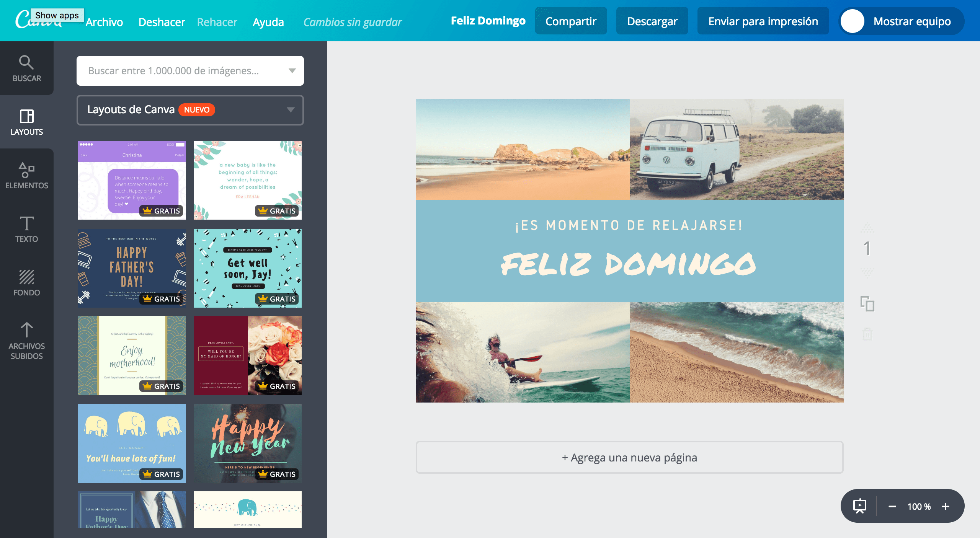Click the Feliz Domingo design title
This screenshot has width=980, height=538.
tap(488, 21)
